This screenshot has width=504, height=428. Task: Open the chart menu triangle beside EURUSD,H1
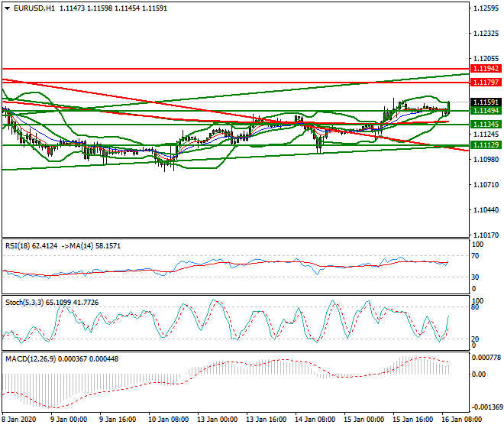tap(8, 8)
